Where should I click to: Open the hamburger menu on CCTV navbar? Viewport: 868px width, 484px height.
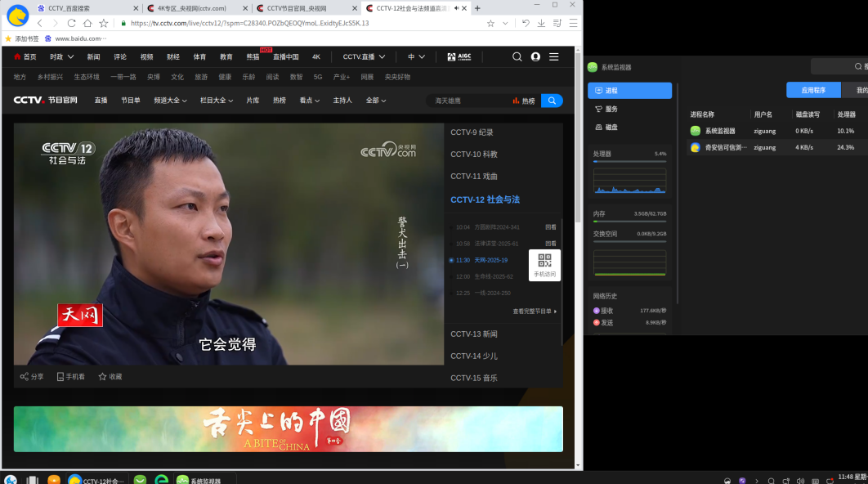coord(554,57)
